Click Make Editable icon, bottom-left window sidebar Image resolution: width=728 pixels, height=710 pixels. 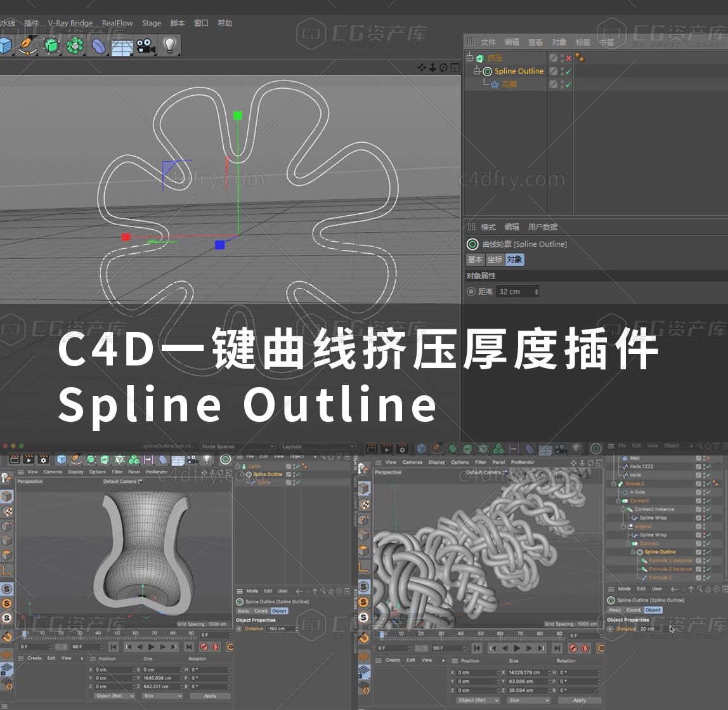(6, 478)
